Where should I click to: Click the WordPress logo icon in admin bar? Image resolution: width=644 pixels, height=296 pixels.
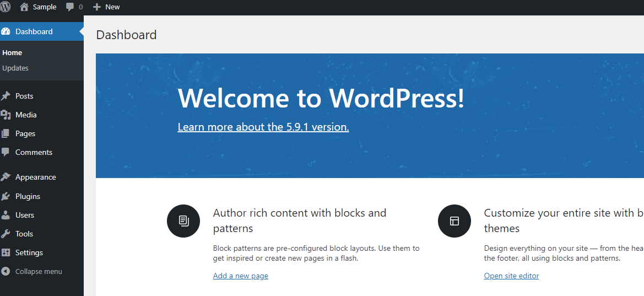6,7
